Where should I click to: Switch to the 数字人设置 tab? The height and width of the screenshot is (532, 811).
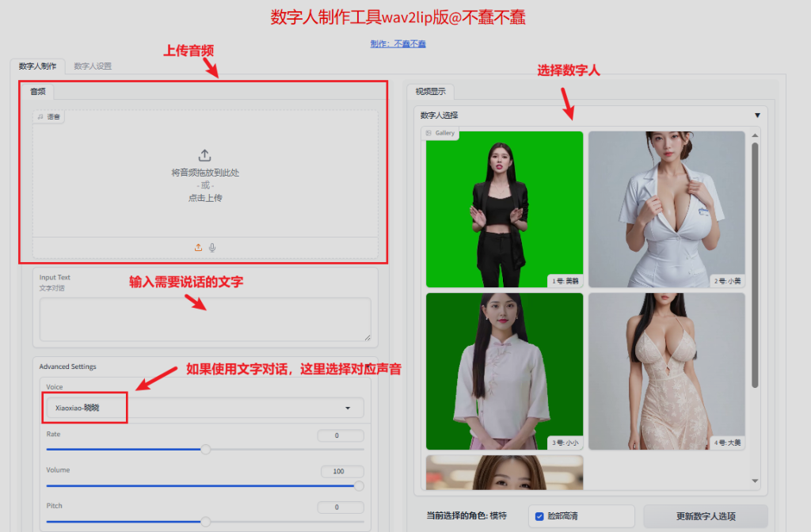(93, 66)
